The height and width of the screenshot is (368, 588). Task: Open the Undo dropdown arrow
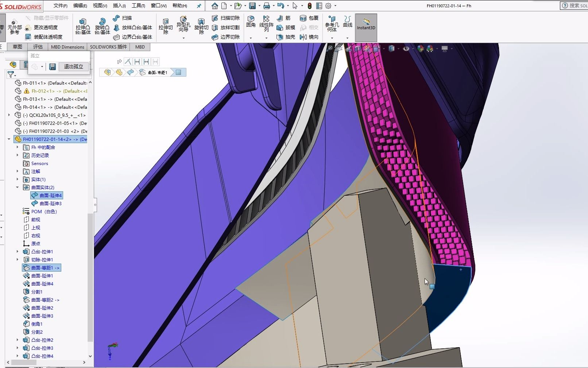[x=288, y=6]
